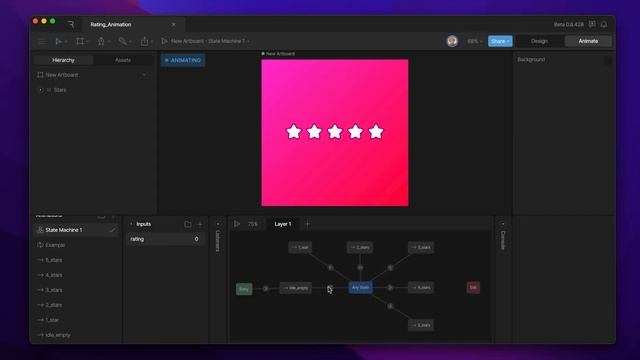Click the first star on the artboard
The image size is (640, 360).
[293, 132]
